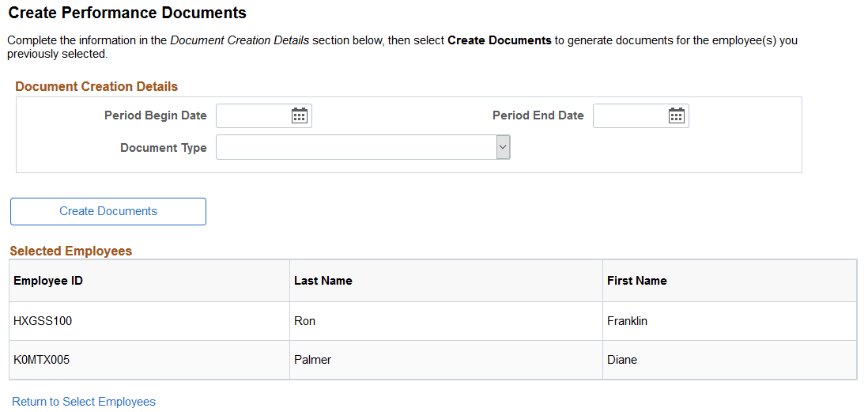The height and width of the screenshot is (412, 868).
Task: Click the last name cell reading Palmer
Action: [313, 360]
